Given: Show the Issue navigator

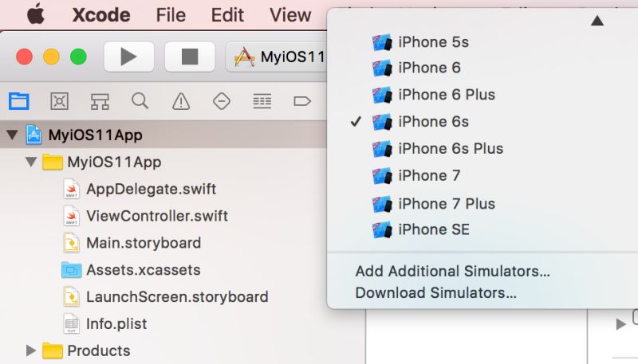Looking at the screenshot, I should (181, 101).
